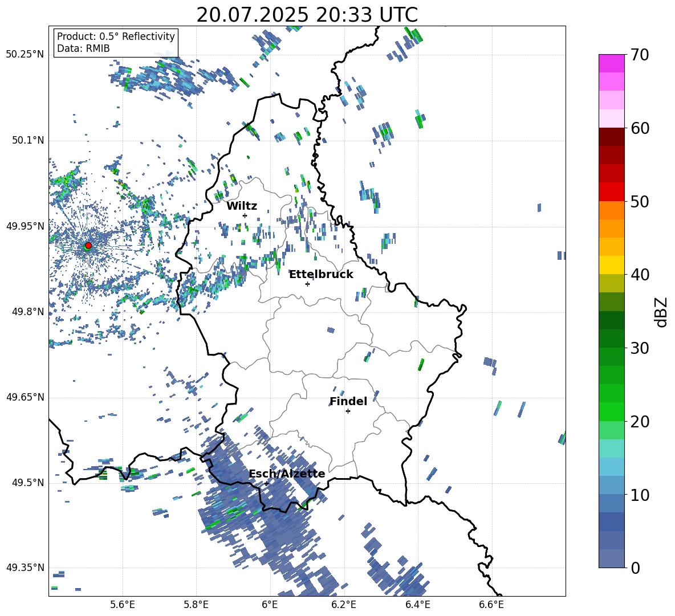Screen dimensions: 675x616
Task: Click the 49.8°N latitude label
Action: tap(28, 312)
